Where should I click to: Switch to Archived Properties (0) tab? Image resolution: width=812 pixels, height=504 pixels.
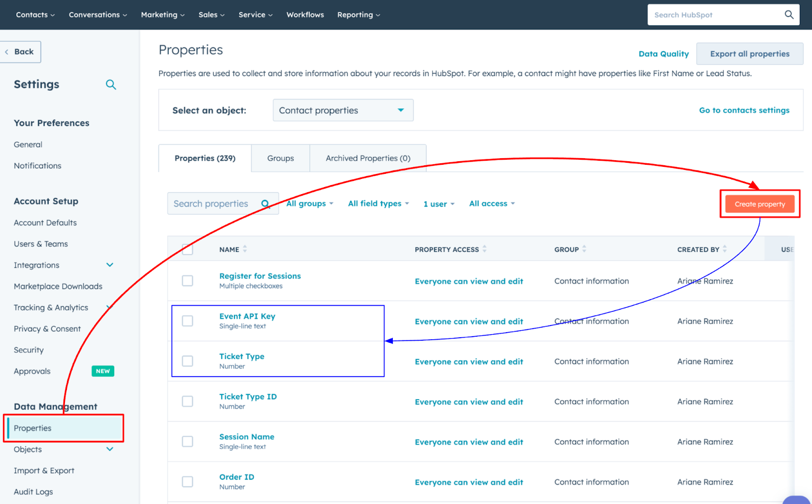click(368, 158)
